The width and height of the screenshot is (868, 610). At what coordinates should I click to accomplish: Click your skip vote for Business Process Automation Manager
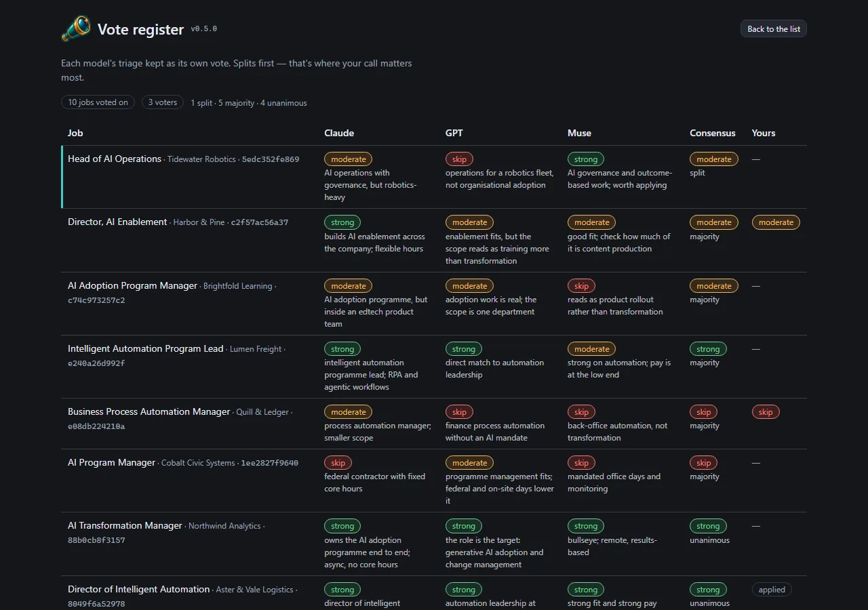pos(766,412)
